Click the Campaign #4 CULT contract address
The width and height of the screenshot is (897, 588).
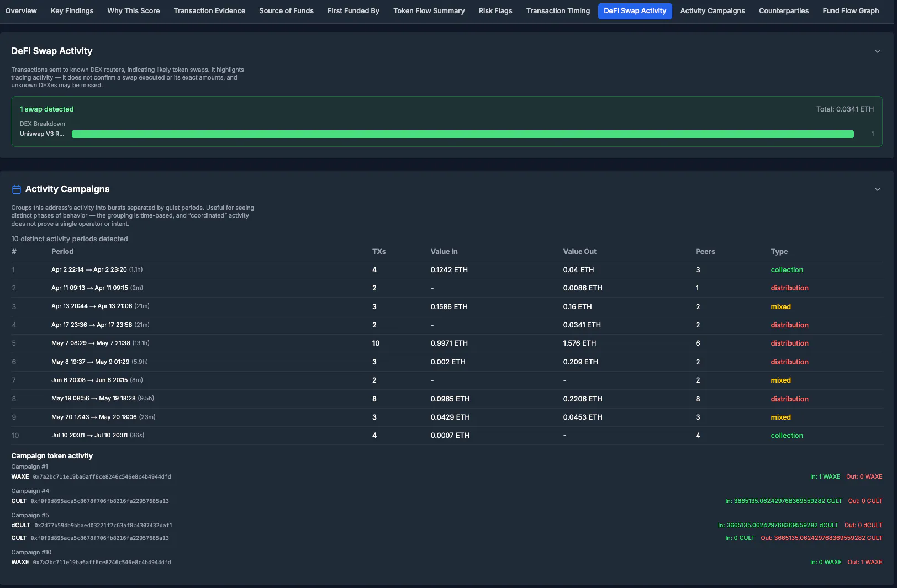tap(99, 501)
